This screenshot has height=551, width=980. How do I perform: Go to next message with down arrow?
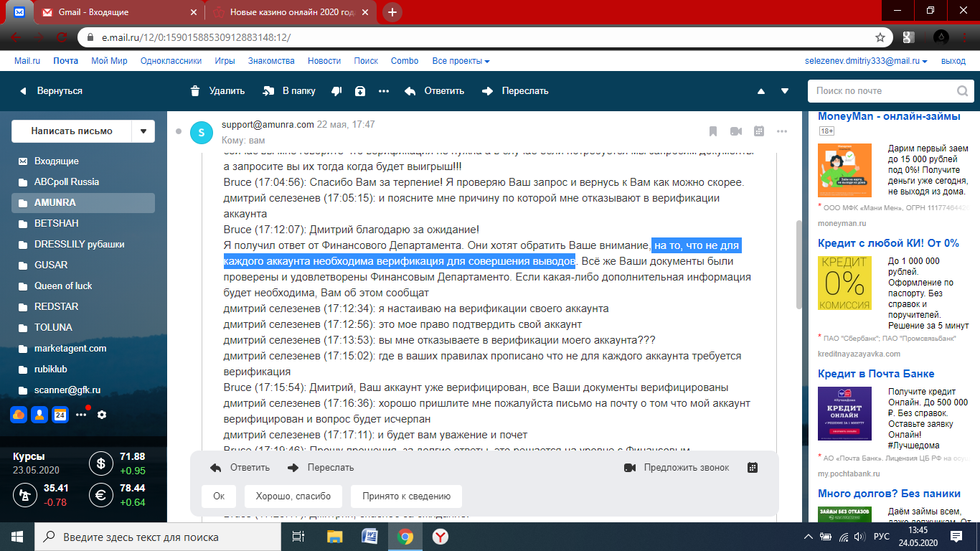tap(785, 91)
